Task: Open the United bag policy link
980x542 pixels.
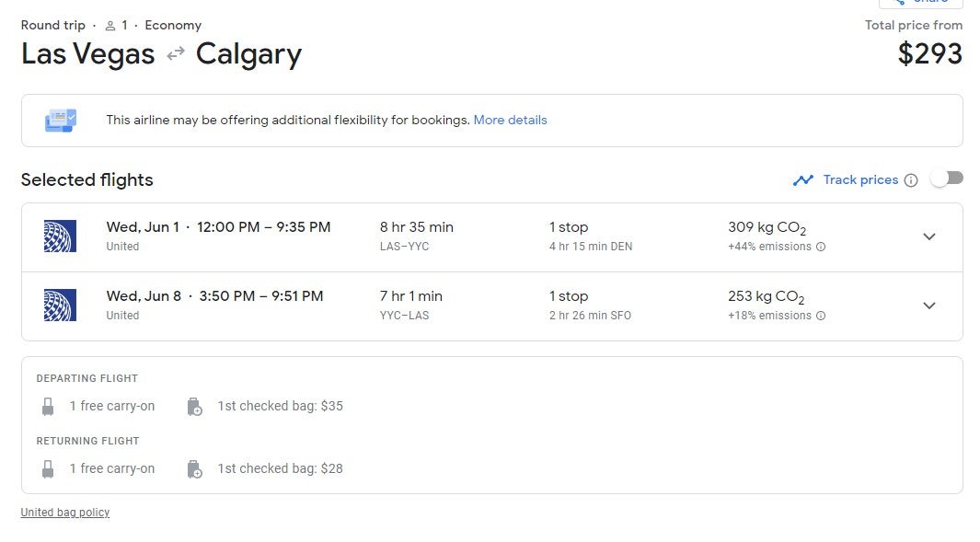Action: (65, 512)
